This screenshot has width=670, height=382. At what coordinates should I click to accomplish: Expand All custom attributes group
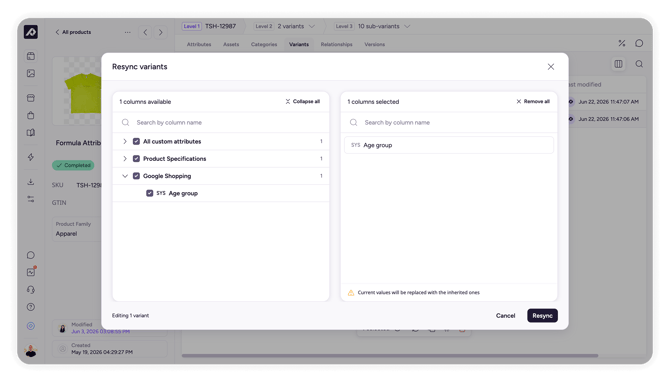click(125, 141)
